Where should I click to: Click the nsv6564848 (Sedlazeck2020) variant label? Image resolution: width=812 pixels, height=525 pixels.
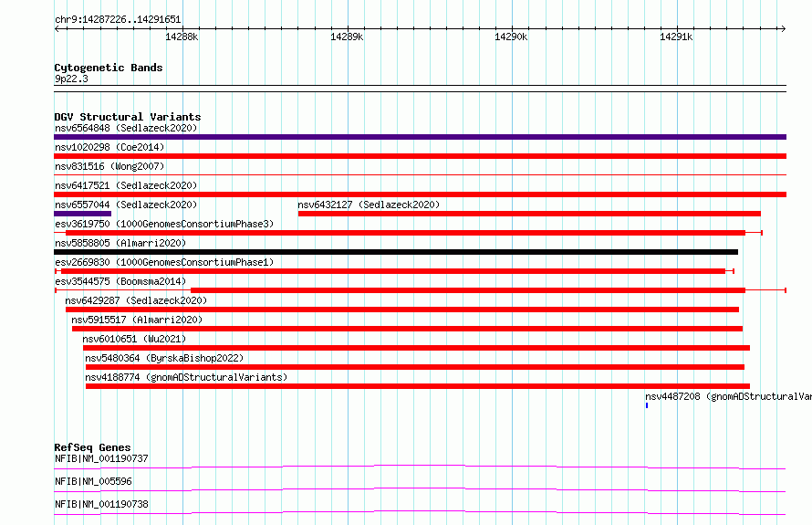tap(126, 128)
